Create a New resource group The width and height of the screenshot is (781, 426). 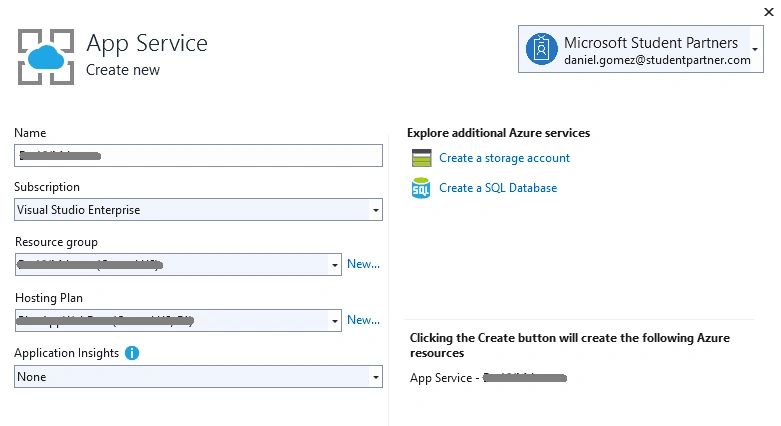point(363,264)
